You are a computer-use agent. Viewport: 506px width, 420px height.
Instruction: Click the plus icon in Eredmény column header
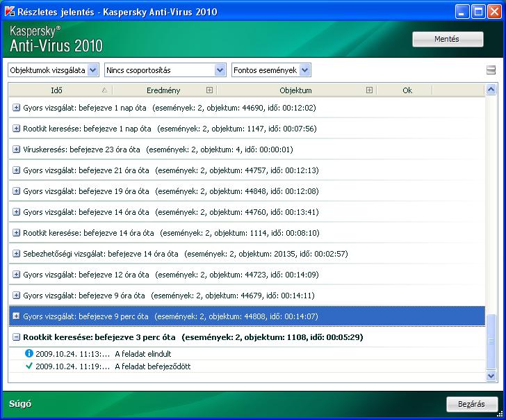[209, 90]
